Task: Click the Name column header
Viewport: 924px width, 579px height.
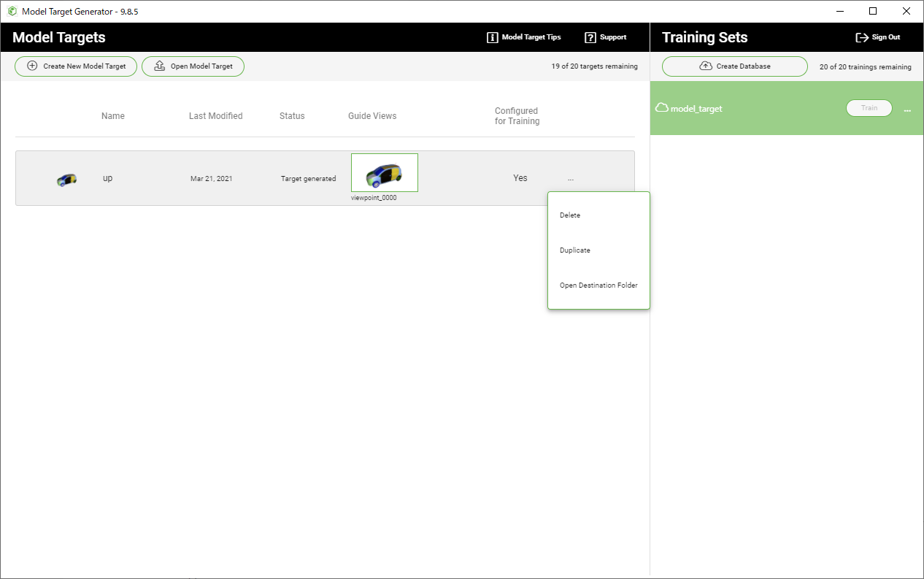Action: pos(113,116)
